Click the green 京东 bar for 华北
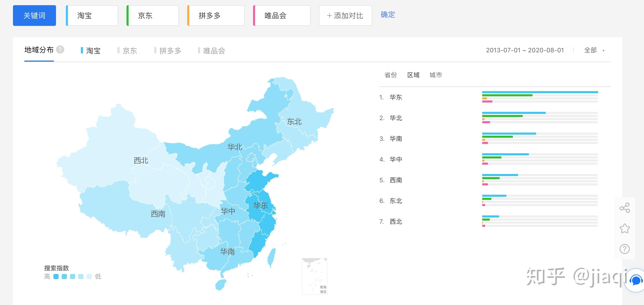644x305 pixels. pos(502,116)
